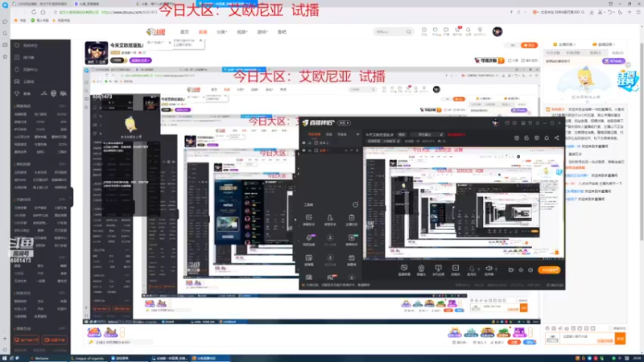Open share icon at companion window top right
644x362 pixels.
click(x=556, y=138)
